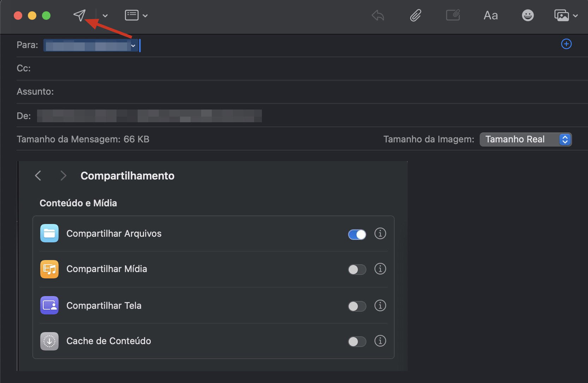Open the emoji picker
Viewport: 588px width, 383px height.
528,15
